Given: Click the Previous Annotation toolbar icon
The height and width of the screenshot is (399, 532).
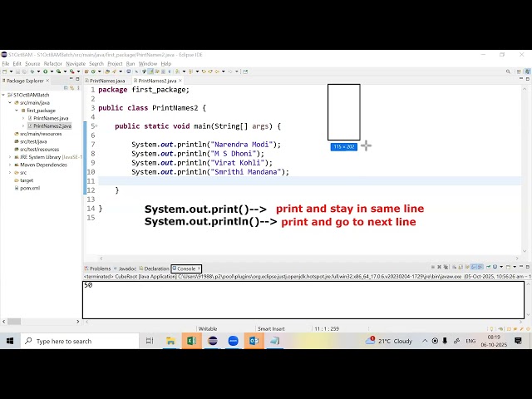Looking at the screenshot, I should tap(190, 71).
